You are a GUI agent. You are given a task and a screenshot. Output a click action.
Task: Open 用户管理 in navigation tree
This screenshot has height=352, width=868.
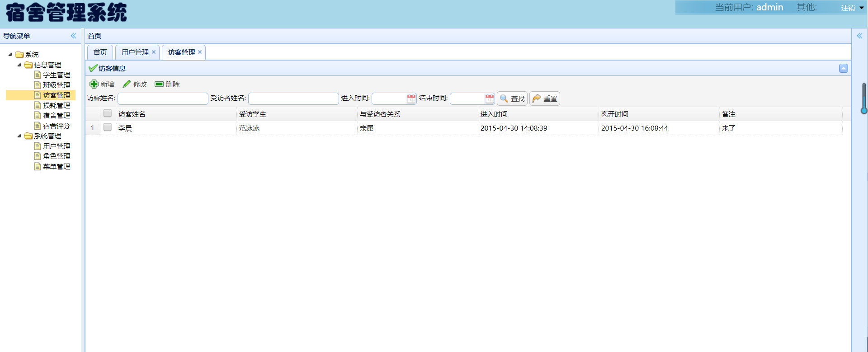click(x=57, y=146)
